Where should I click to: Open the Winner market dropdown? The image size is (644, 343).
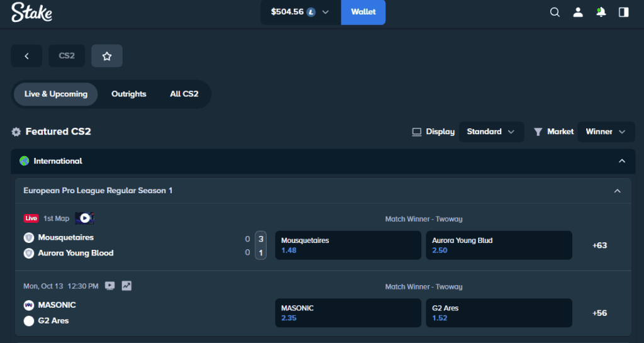[x=606, y=132]
